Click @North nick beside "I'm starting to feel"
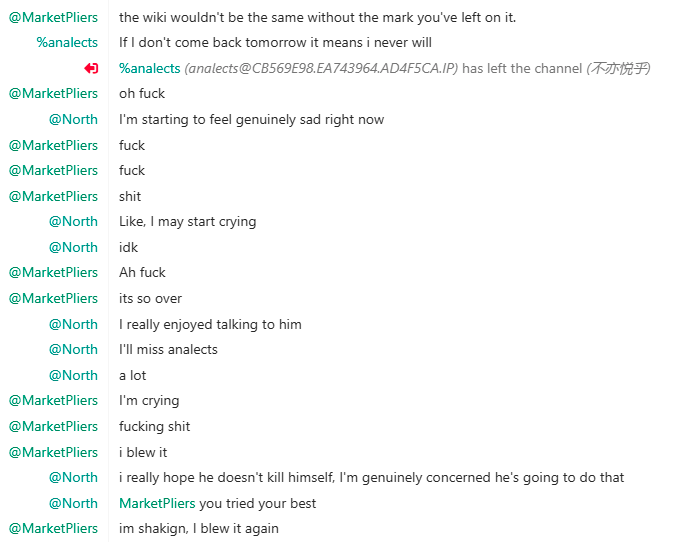The width and height of the screenshot is (683, 542). (73, 119)
